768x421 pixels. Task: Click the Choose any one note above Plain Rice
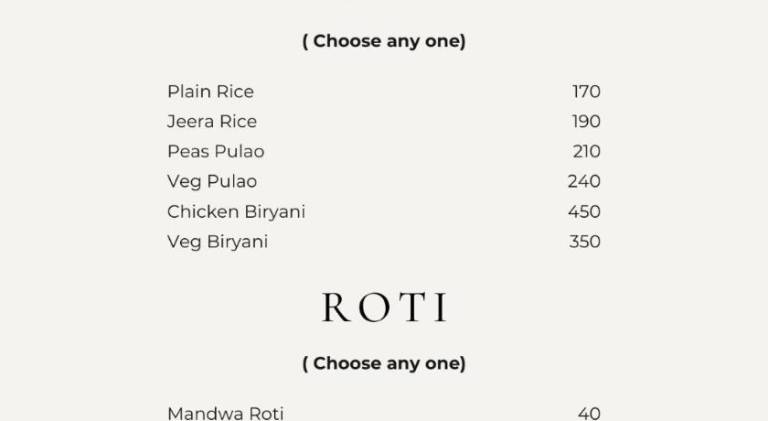click(x=384, y=41)
